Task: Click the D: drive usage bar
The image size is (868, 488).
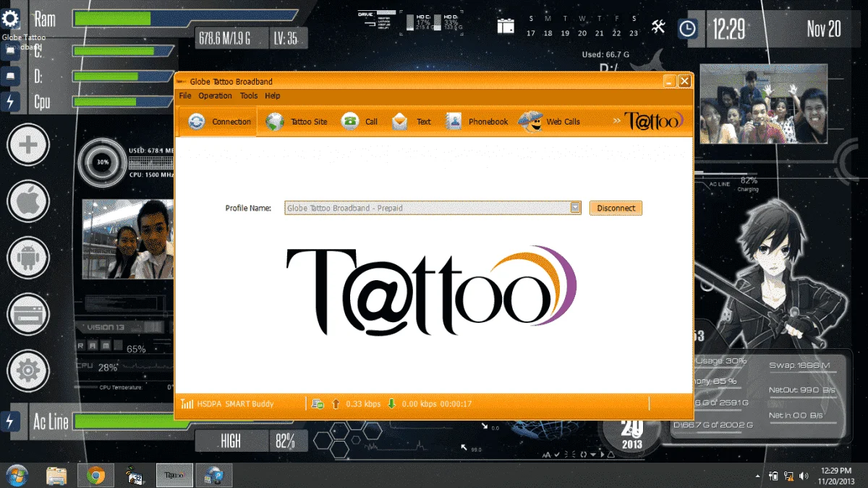Action: tap(124, 76)
